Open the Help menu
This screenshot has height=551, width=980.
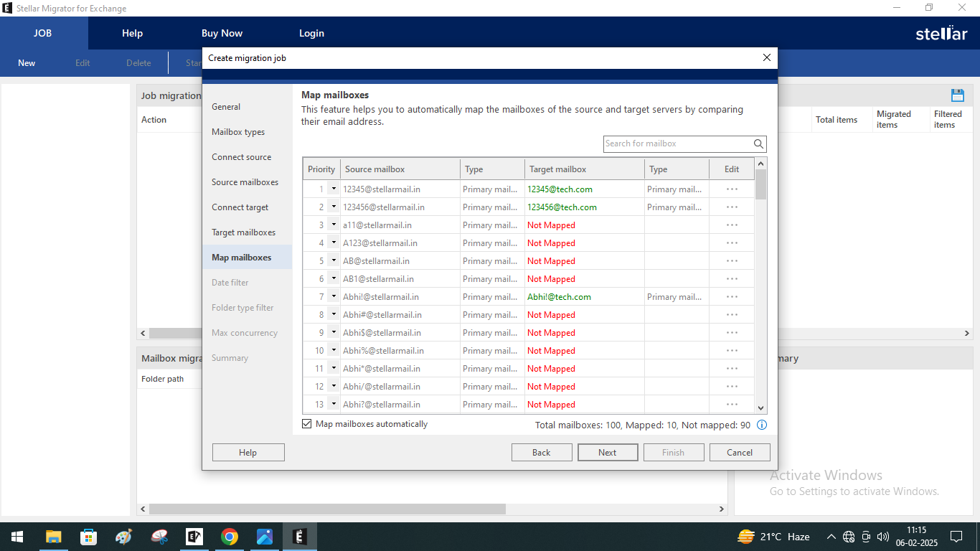[132, 33]
